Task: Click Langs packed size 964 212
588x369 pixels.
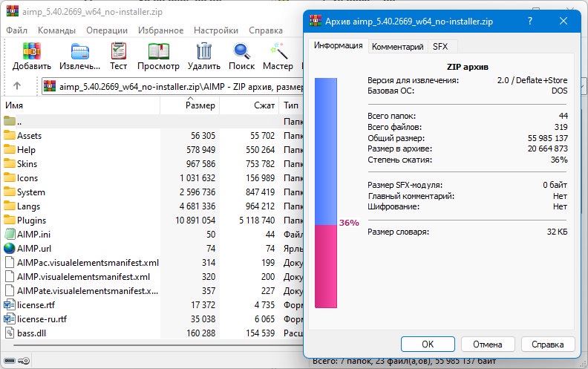Action: (261, 206)
